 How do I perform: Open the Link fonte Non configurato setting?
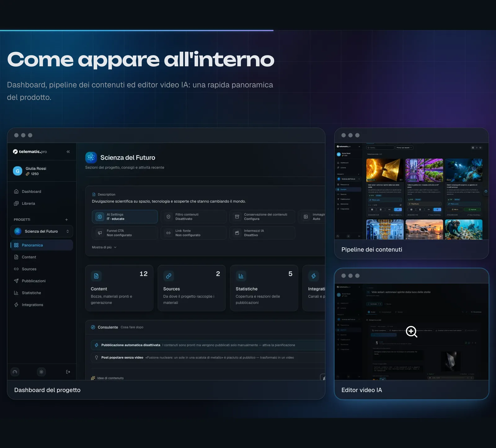tap(193, 233)
